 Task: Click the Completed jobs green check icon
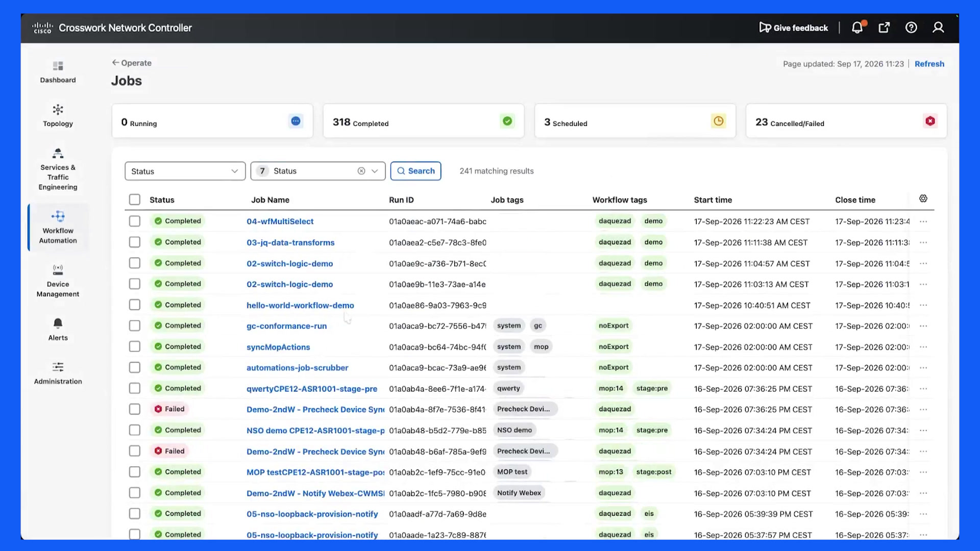[x=507, y=121]
